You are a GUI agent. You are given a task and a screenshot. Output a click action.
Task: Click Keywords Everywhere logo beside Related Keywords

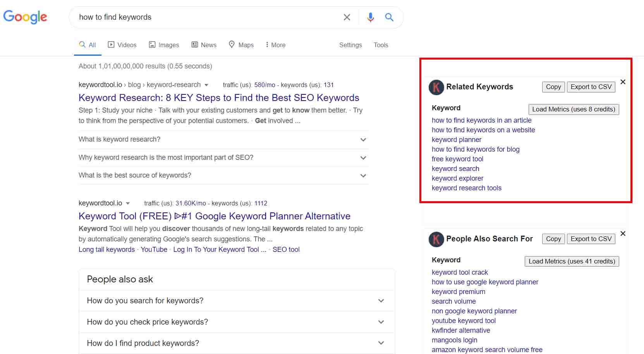[x=436, y=87]
